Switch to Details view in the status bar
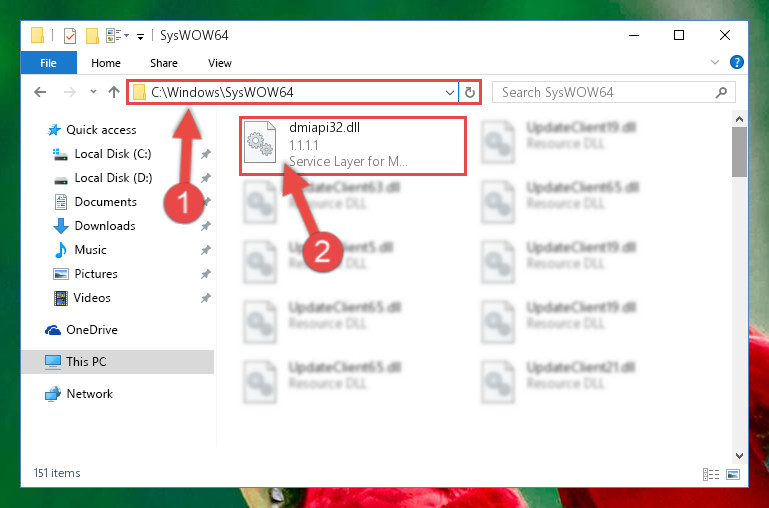The image size is (769, 508). [711, 474]
